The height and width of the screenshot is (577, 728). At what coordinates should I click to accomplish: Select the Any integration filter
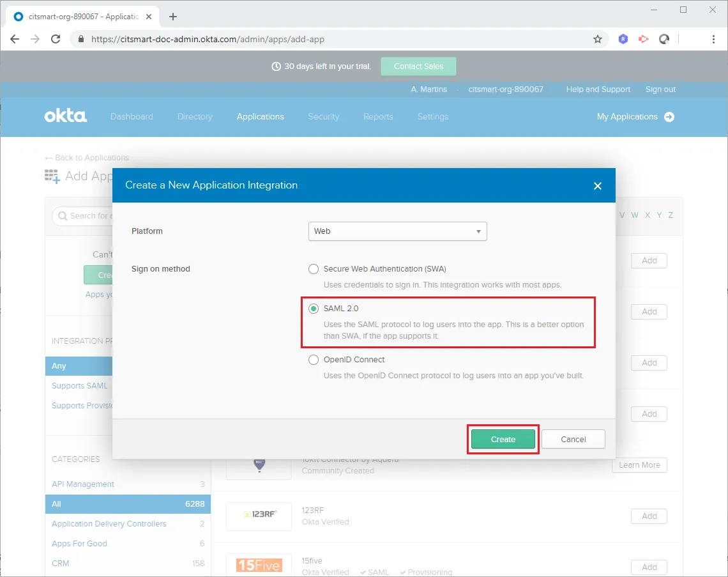click(x=79, y=365)
